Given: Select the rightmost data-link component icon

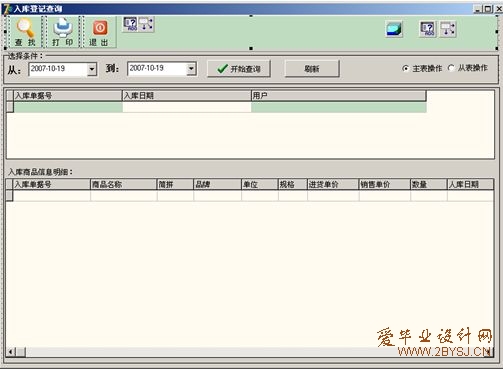Looking at the screenshot, I should (x=448, y=29).
